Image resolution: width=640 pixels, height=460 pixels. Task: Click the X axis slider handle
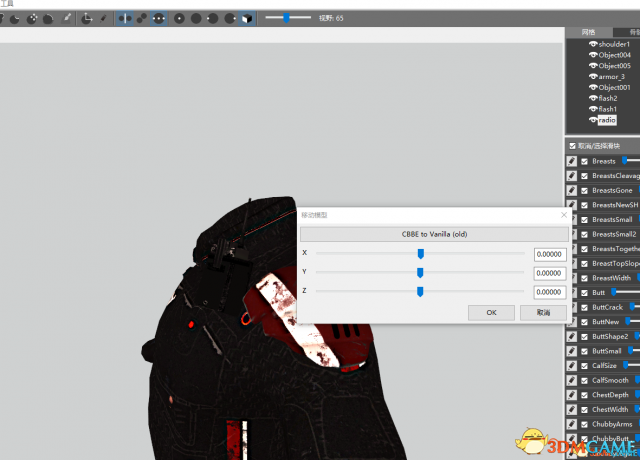click(420, 254)
